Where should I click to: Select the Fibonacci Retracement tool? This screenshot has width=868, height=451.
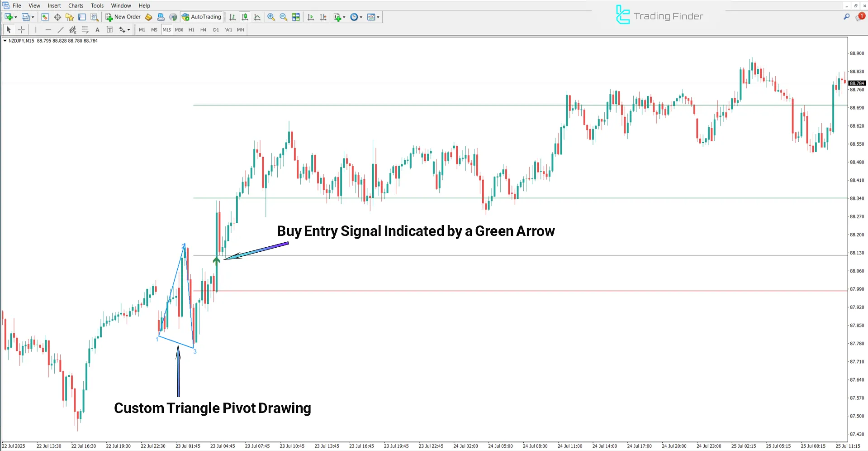(x=85, y=29)
